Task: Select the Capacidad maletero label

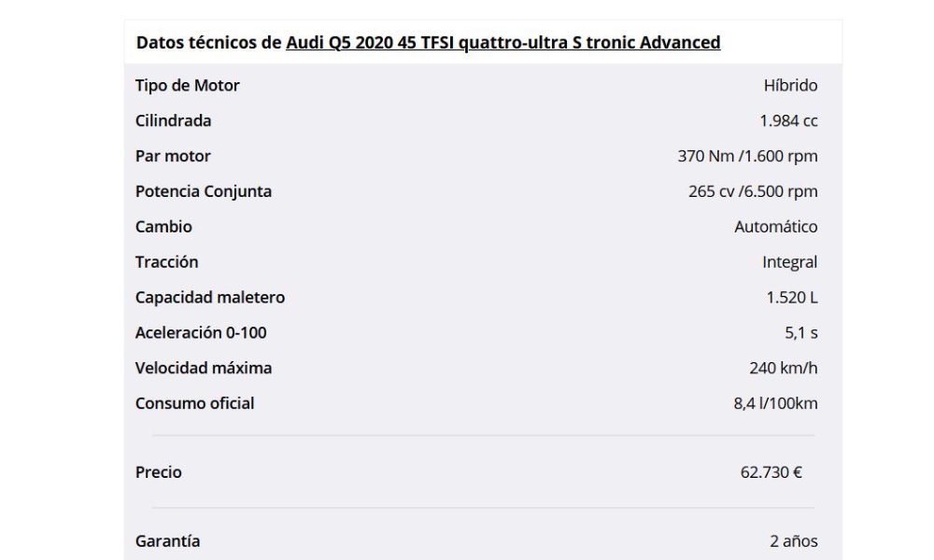Action: point(209,298)
